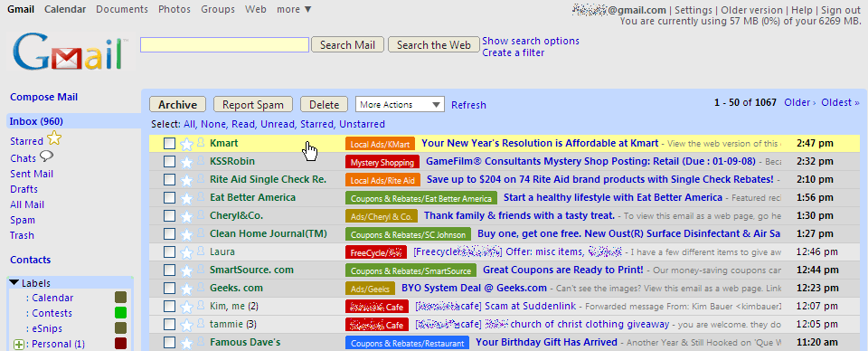
Task: Click the star icon beside Starred
Action: pyautogui.click(x=54, y=139)
